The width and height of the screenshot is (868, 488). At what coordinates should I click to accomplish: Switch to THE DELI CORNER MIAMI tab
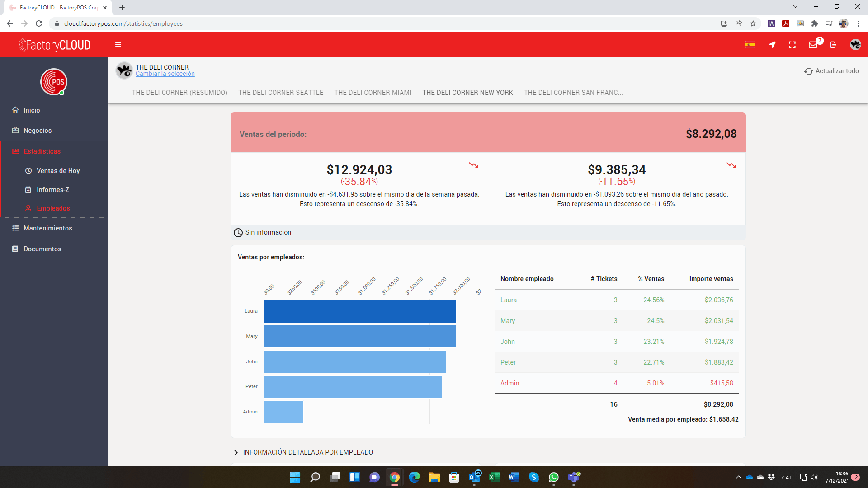pos(373,93)
